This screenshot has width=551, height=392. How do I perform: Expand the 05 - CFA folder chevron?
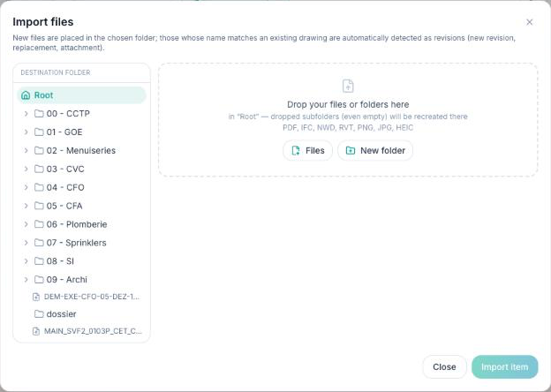tap(26, 206)
